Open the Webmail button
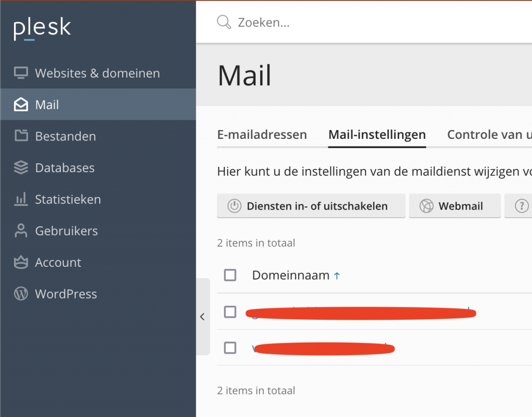The width and height of the screenshot is (532, 417). (455, 206)
